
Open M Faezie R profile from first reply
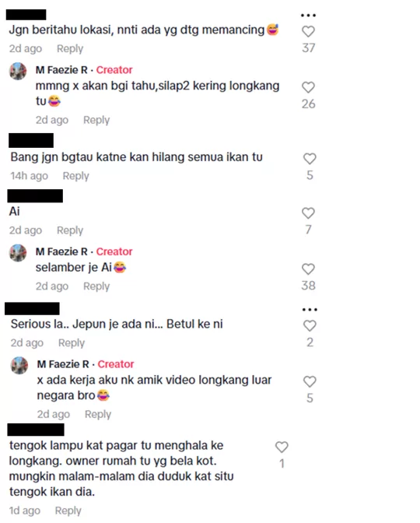(x=61, y=70)
